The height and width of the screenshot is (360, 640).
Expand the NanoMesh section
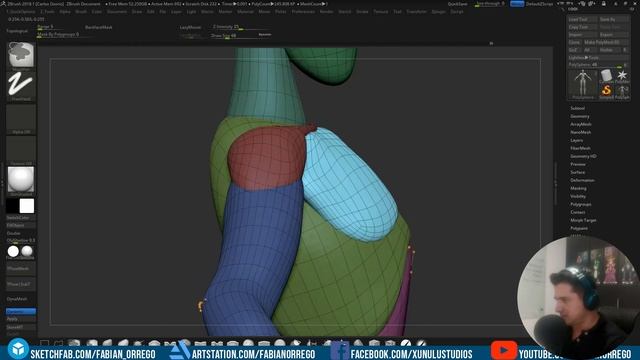pos(580,132)
